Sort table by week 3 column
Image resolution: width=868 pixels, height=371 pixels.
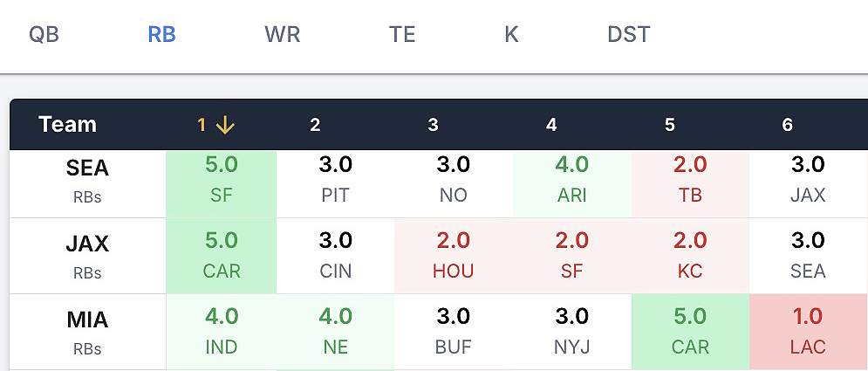(x=434, y=125)
